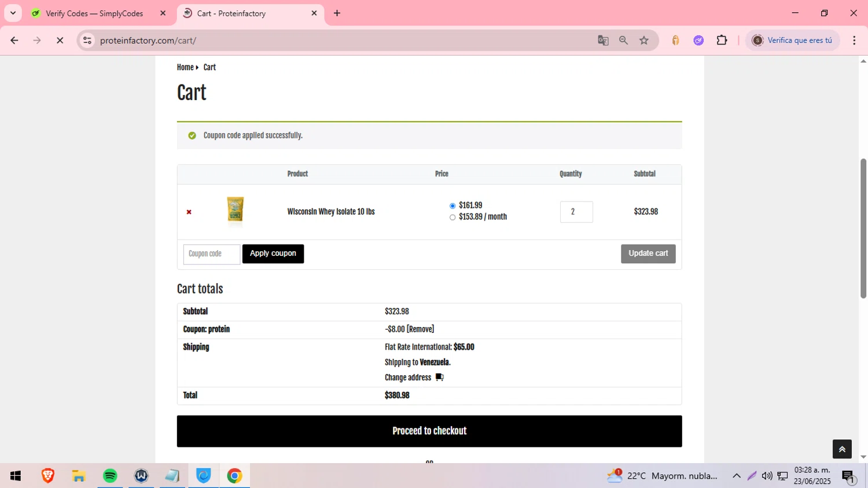Image resolution: width=868 pixels, height=488 pixels.
Task: Remove Wisconsin Whey Isolate with red X
Action: [x=189, y=212]
